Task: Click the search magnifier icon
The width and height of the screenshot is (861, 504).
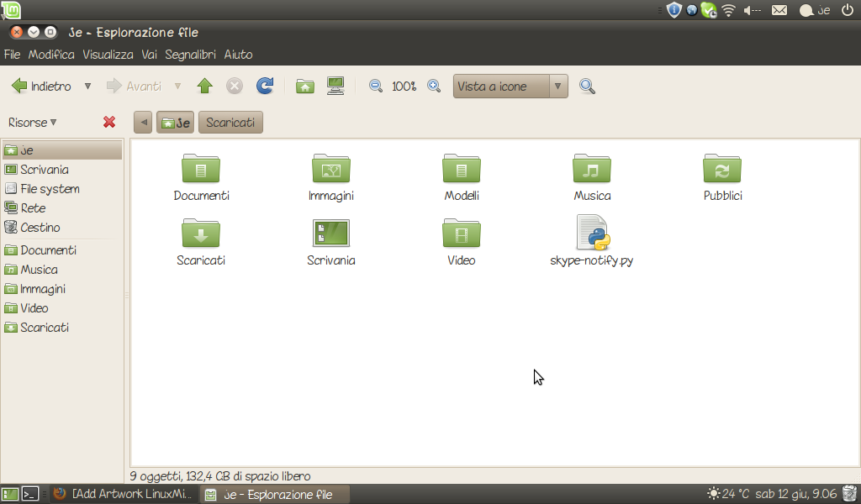Action: 587,87
